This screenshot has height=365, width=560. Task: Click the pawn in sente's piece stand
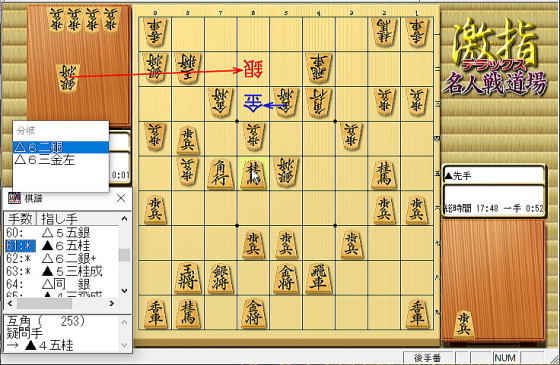pyautogui.click(x=463, y=324)
